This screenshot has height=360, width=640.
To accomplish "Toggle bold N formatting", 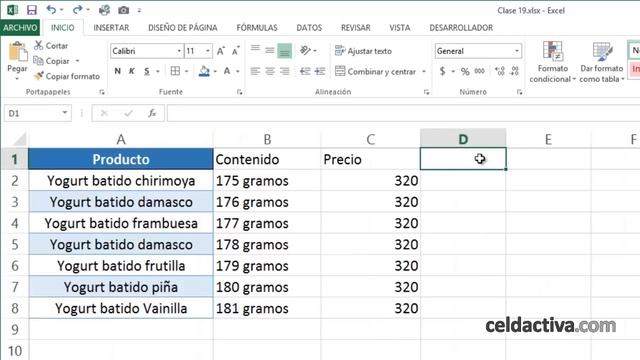I will [x=118, y=71].
